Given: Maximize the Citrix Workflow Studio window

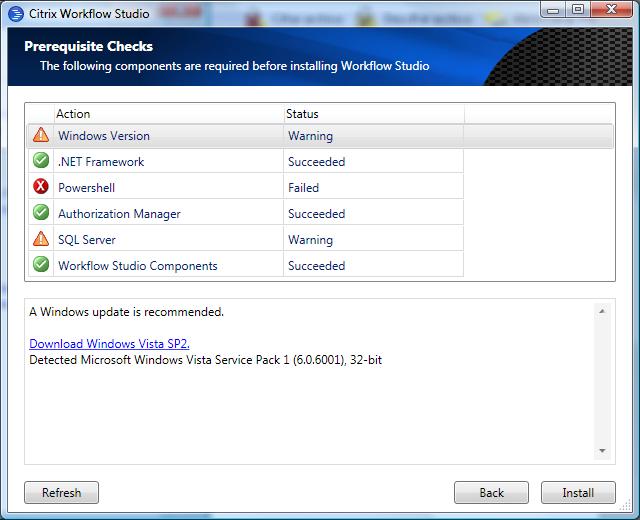Looking at the screenshot, I should point(578,10).
